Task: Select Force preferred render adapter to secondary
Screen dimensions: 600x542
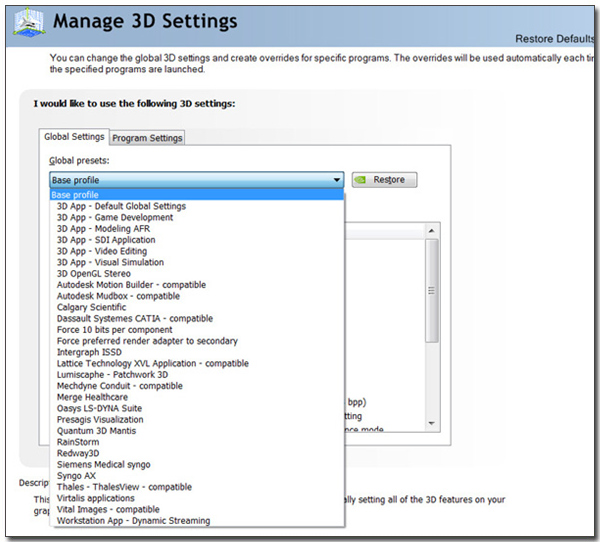Action: pyautogui.click(x=197, y=341)
